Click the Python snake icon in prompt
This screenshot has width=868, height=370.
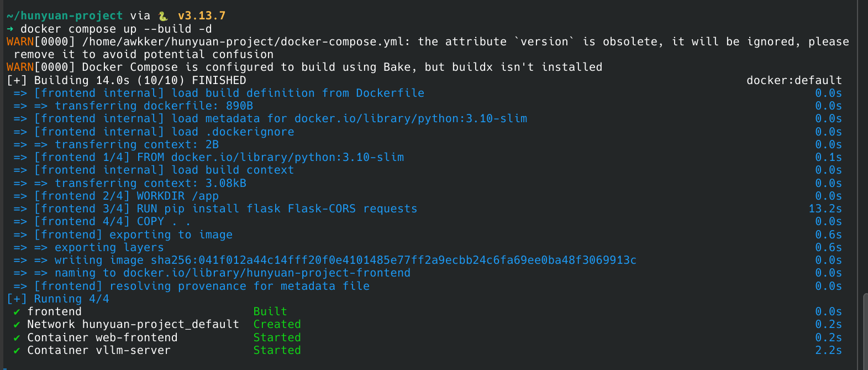pos(163,16)
